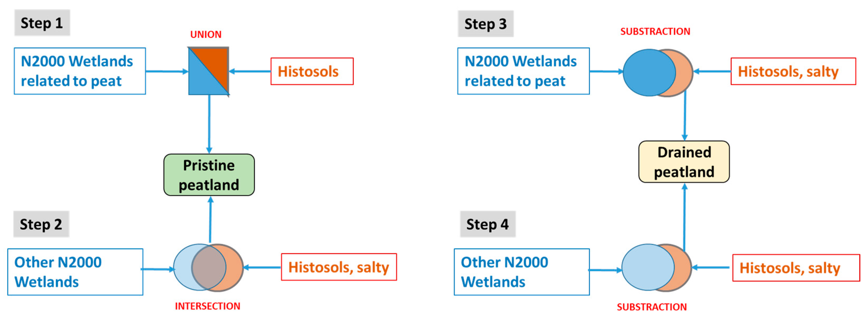Click the blue and orange UNION square icon
This screenshot has height=320, width=868.
point(209,71)
